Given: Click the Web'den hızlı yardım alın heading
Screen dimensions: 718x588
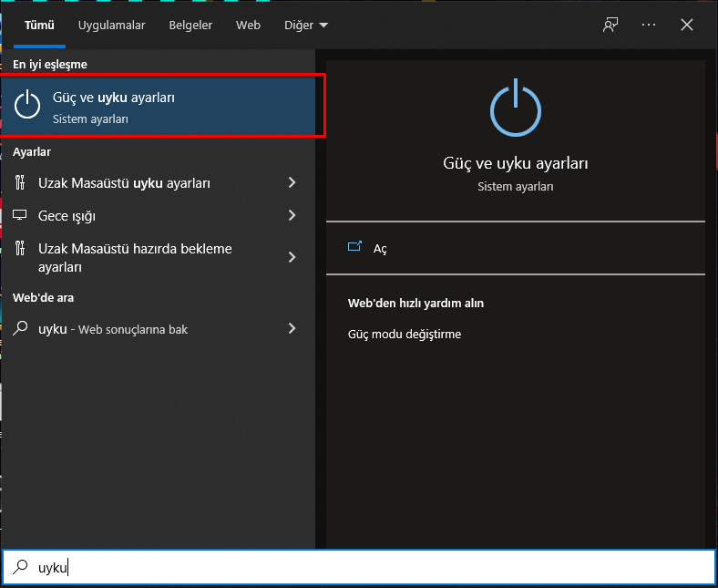Looking at the screenshot, I should point(415,304).
